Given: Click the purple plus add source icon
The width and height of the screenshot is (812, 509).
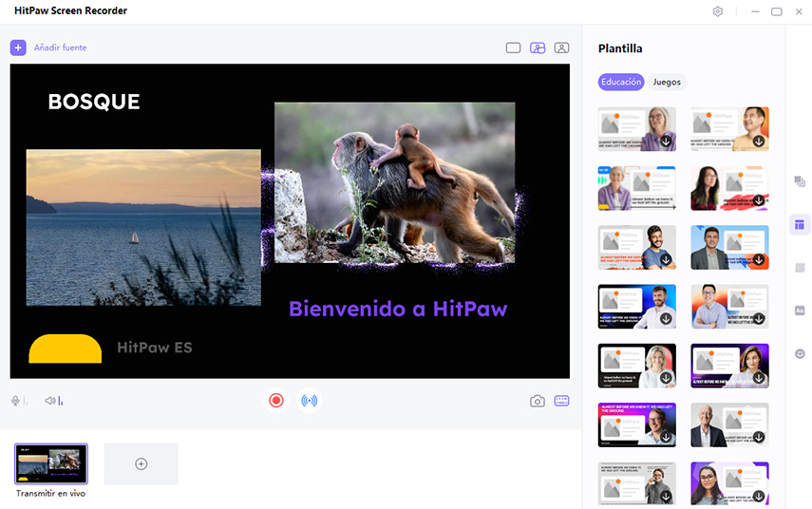Looking at the screenshot, I should point(18,47).
